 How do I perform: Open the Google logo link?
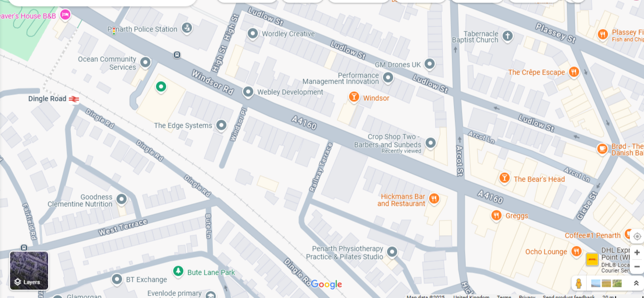click(326, 284)
